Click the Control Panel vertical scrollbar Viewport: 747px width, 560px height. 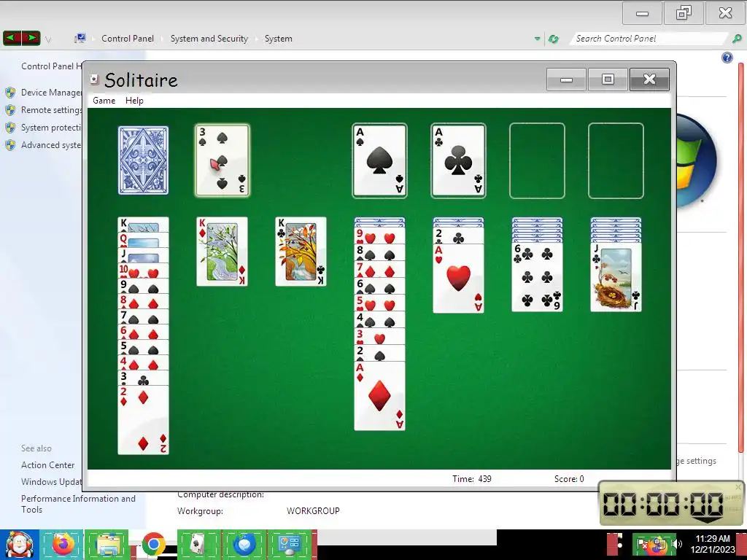coord(741,257)
